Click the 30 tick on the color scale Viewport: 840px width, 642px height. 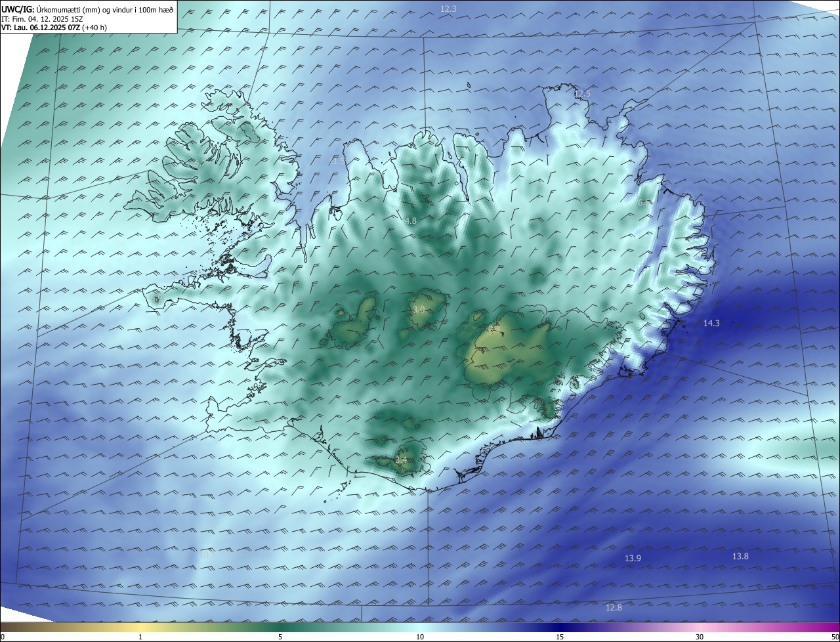point(700,637)
